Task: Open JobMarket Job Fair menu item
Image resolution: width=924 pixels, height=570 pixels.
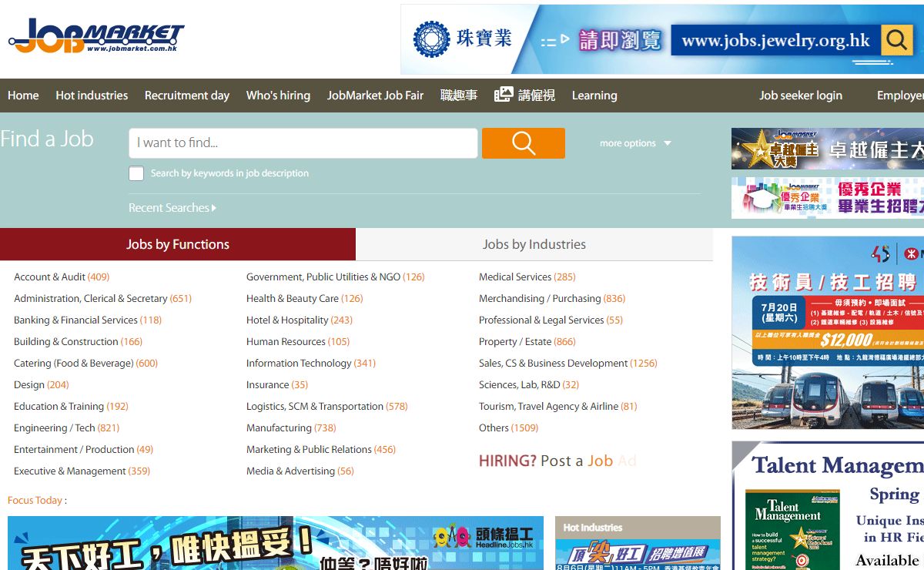Action: [375, 96]
